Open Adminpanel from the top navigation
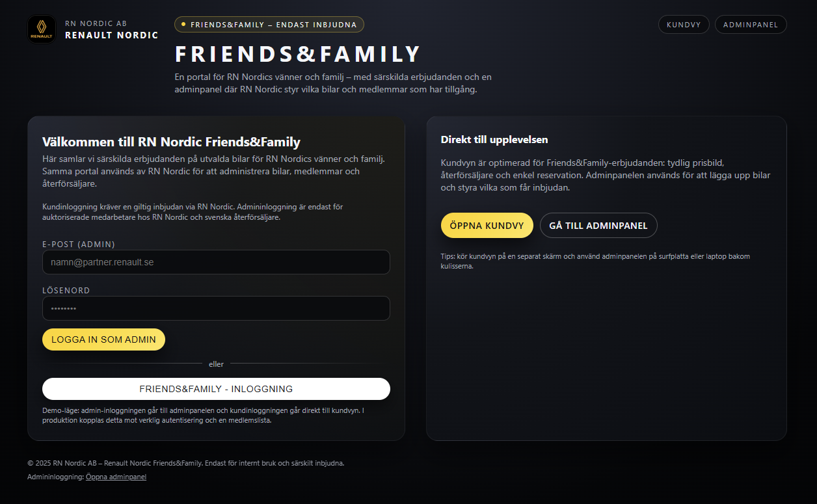 [x=751, y=25]
